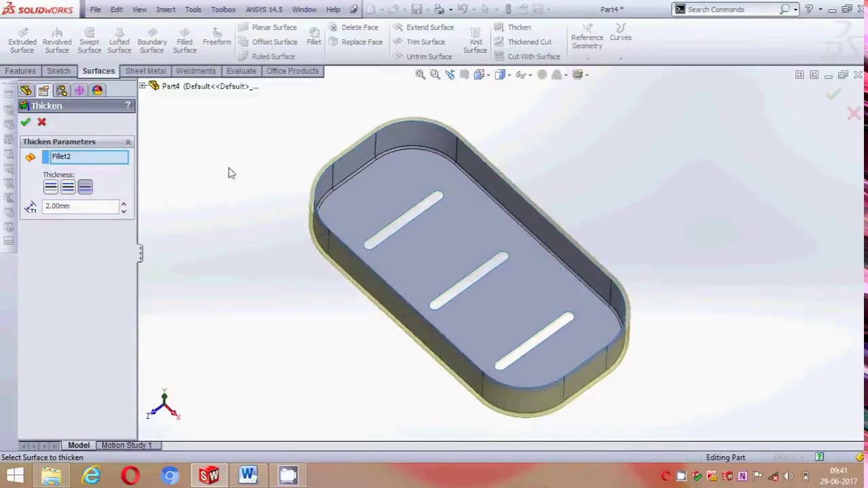Viewport: 868px width, 488px height.
Task: Activate the Lofted Surface tool
Action: click(119, 41)
